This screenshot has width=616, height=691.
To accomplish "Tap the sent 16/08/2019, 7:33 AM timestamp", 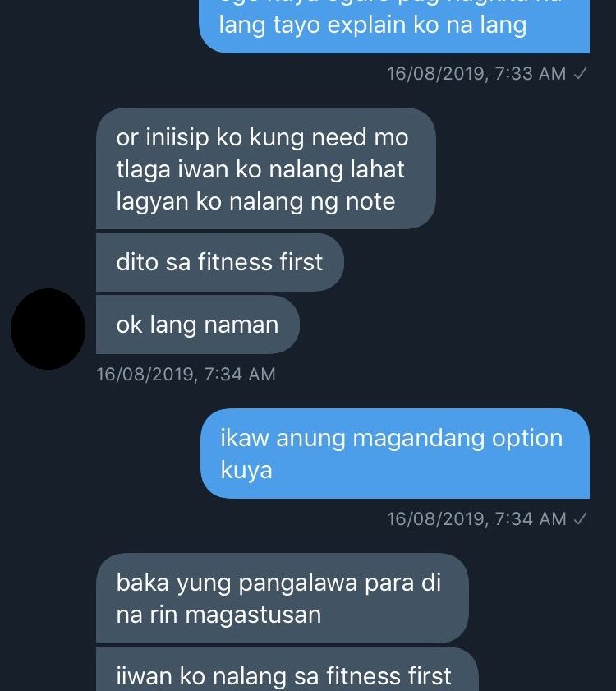I will [x=476, y=74].
